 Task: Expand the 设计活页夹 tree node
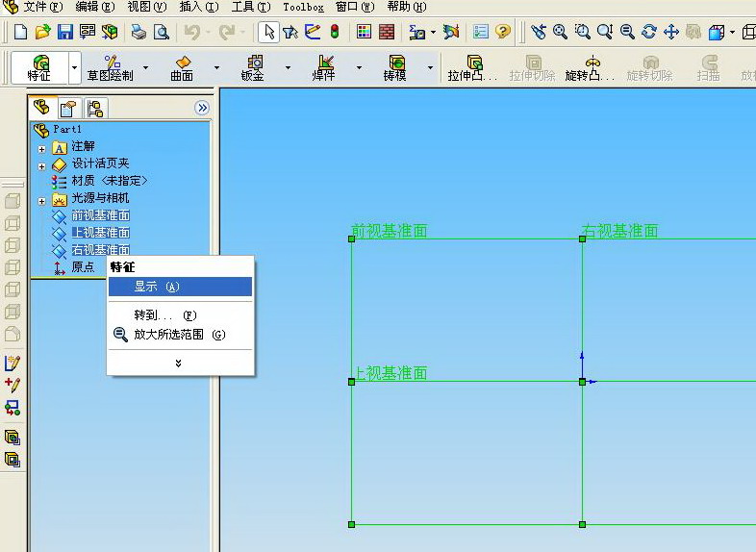pos(42,166)
